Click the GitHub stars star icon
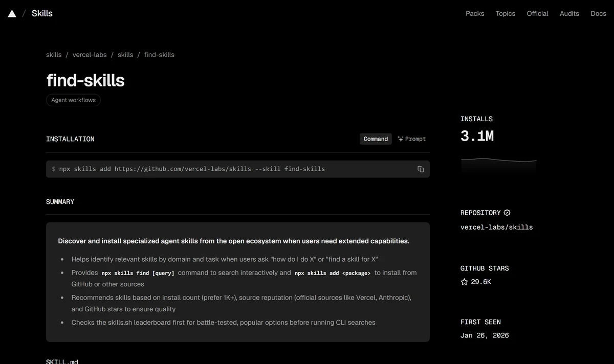Image resolution: width=614 pixels, height=364 pixels. click(464, 282)
